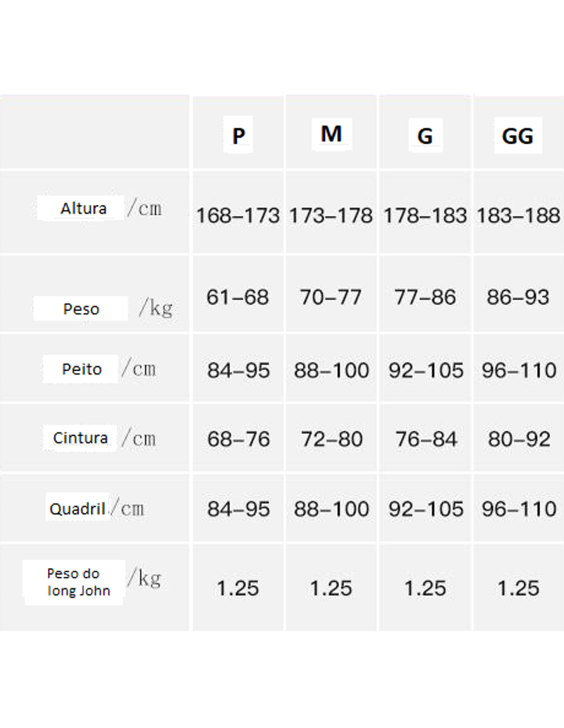Click the 77–86 weight cell

tap(425, 297)
